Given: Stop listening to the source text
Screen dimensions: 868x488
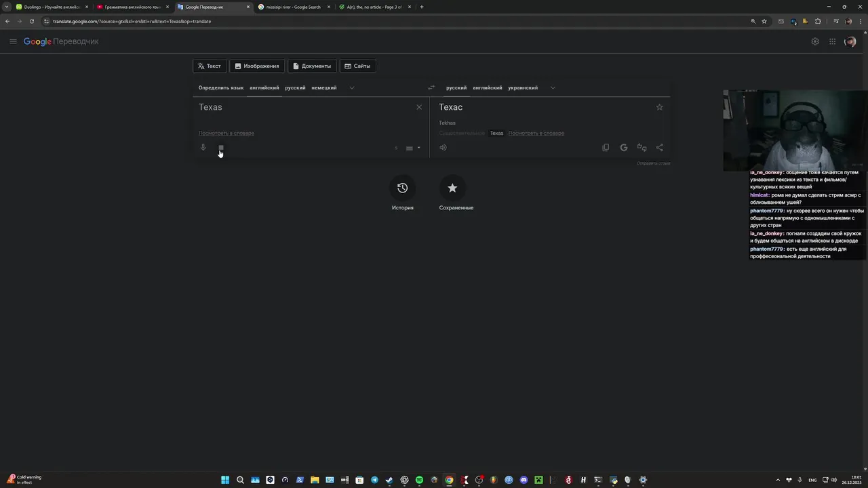Looking at the screenshot, I should [x=221, y=147].
